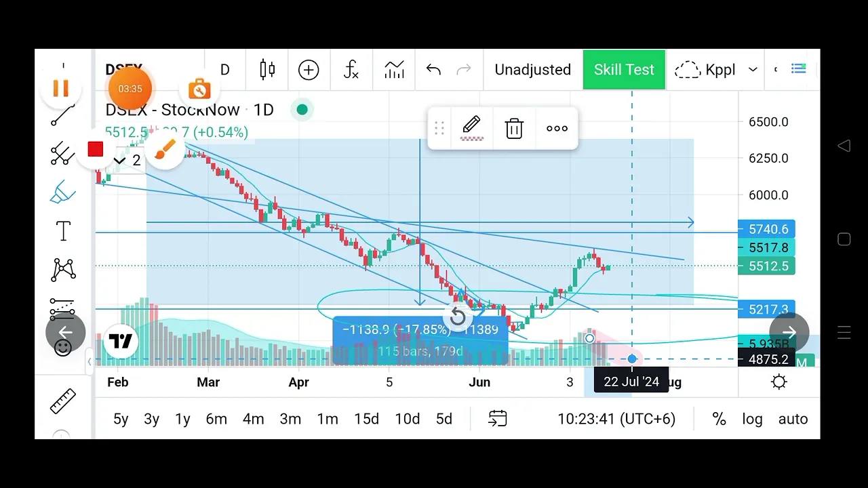Open the XABCD pattern tool

point(63,270)
